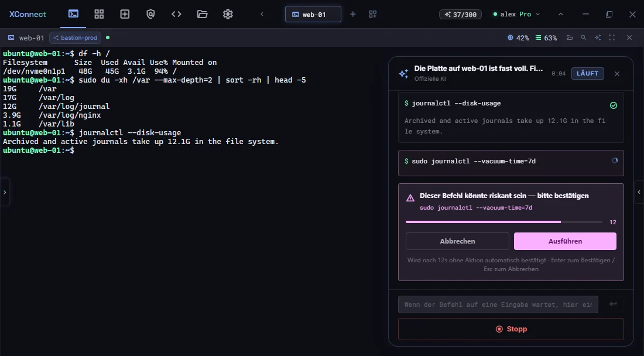This screenshot has width=644, height=356.
Task: Select the sudo journalctl --vacuum-time=7d command card
Action: coord(511,163)
